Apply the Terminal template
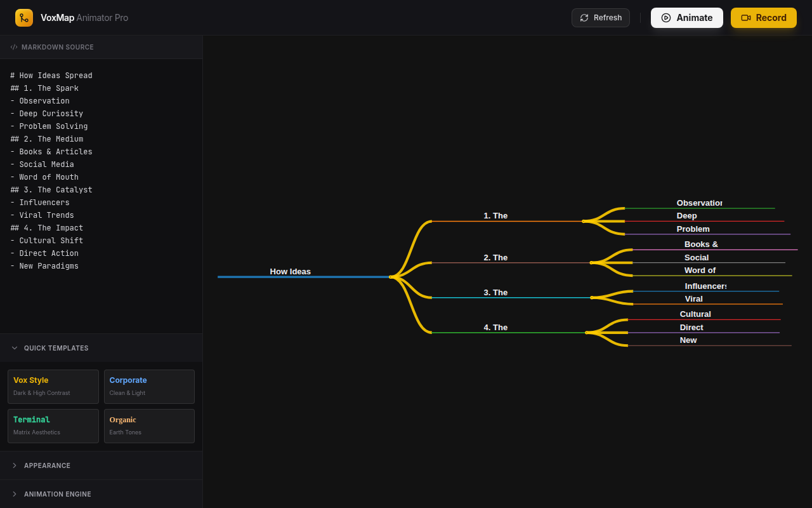The height and width of the screenshot is (508, 812). point(53,426)
